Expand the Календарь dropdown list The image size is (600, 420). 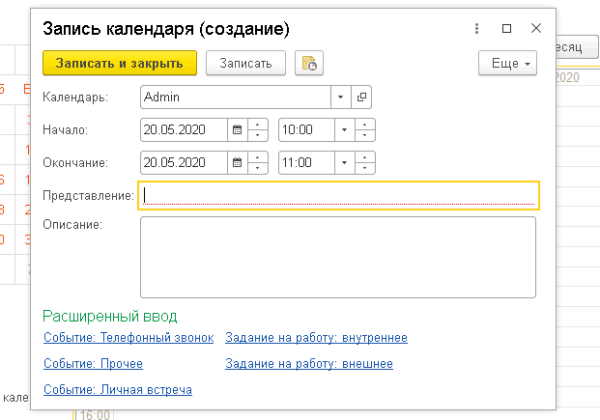(341, 97)
